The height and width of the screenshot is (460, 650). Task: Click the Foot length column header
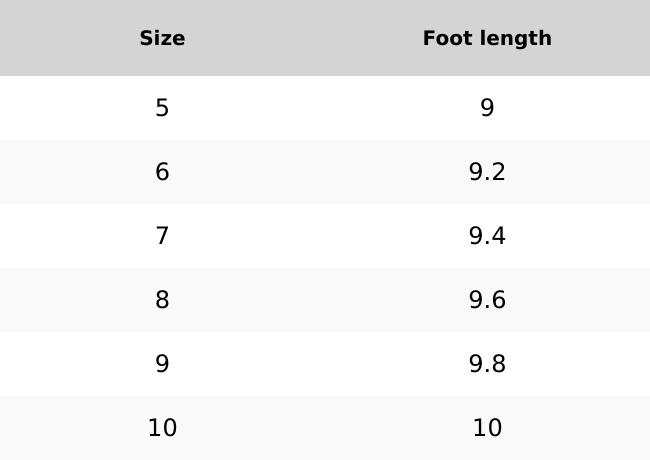coord(487,38)
